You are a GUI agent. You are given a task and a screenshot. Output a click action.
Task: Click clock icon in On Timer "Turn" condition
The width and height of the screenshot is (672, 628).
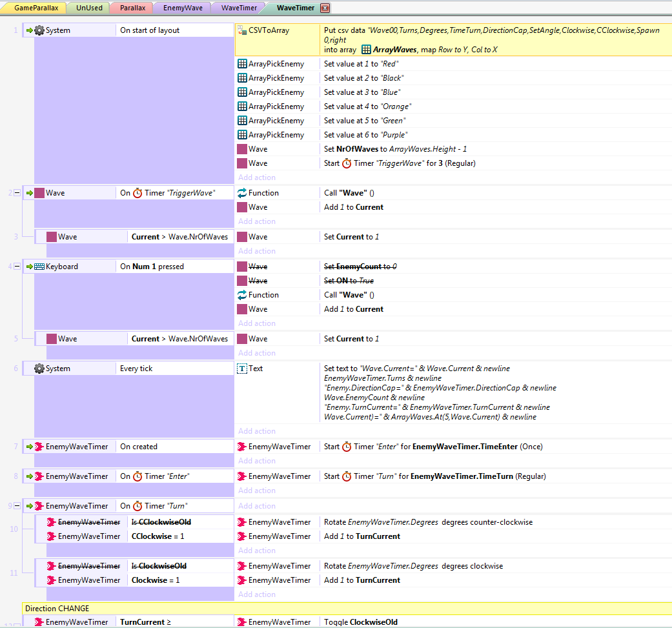(137, 507)
